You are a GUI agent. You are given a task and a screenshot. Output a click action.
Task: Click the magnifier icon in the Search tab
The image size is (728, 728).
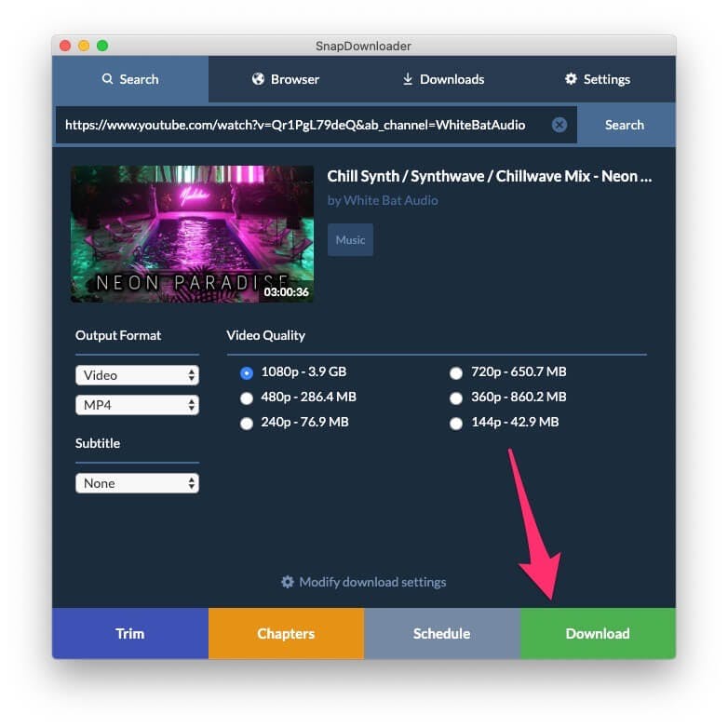107,79
